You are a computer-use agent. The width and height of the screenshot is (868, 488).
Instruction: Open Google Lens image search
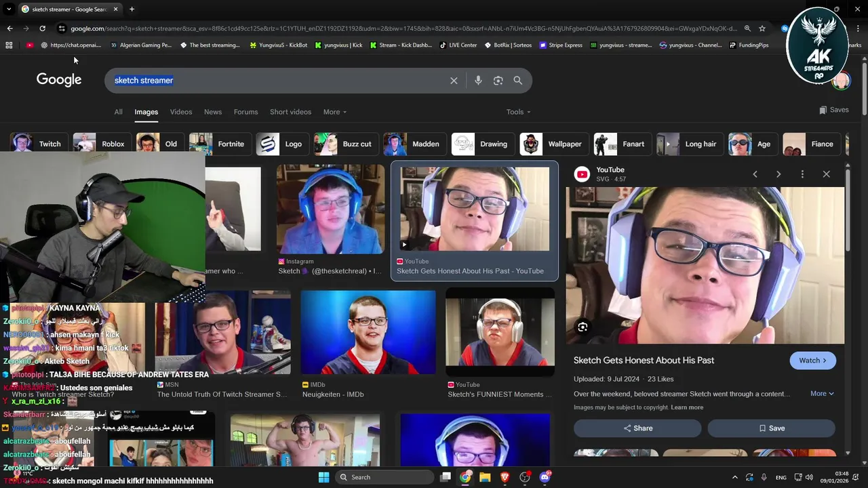point(498,81)
